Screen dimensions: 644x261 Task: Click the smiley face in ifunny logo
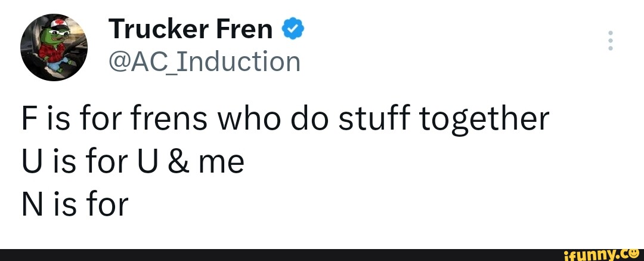634,253
